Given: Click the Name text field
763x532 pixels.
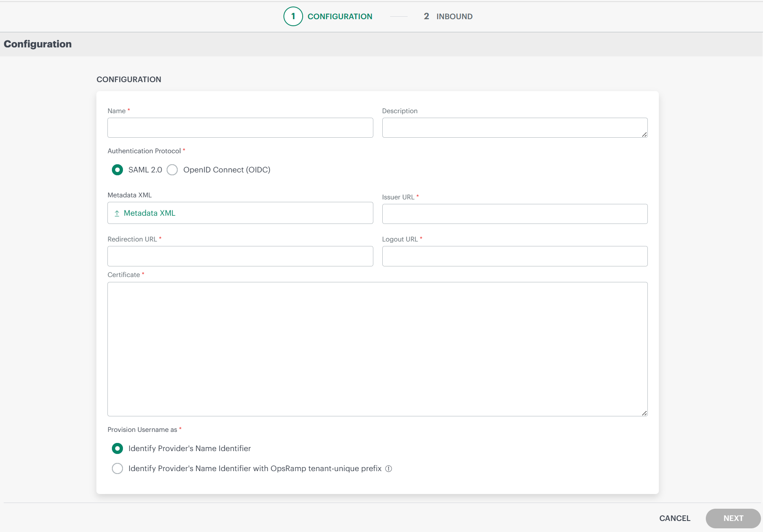Looking at the screenshot, I should click(240, 127).
